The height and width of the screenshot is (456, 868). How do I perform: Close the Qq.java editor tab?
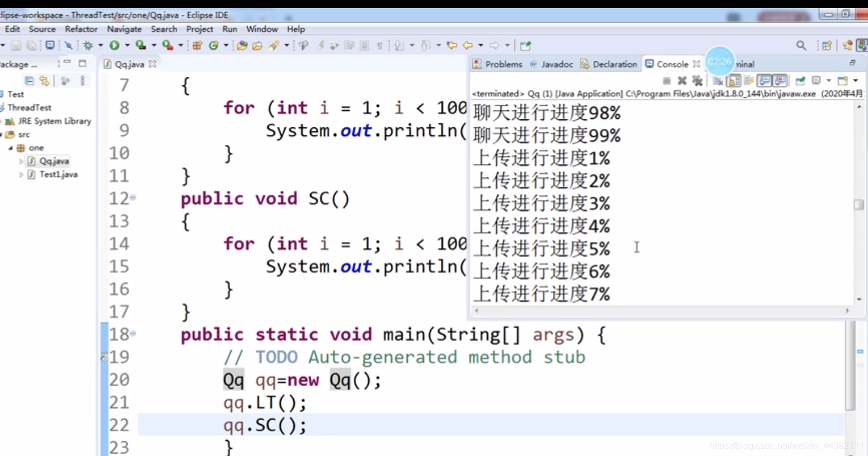tap(152, 64)
